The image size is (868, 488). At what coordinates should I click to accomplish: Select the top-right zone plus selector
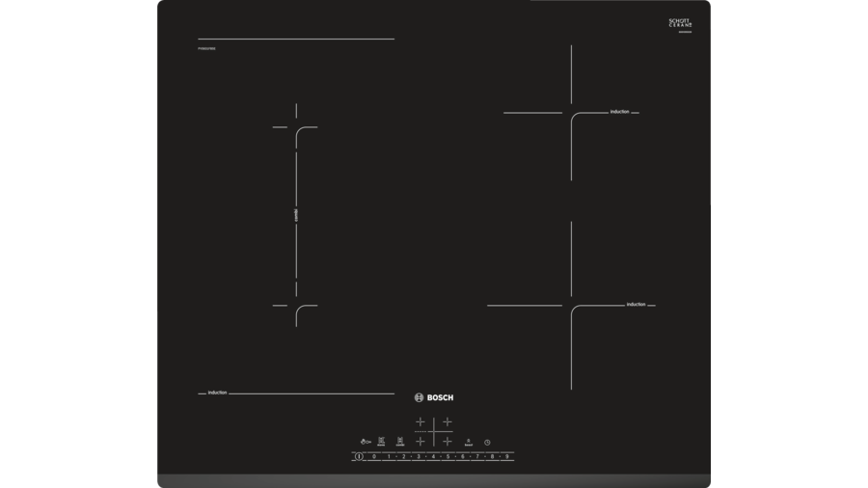(448, 422)
